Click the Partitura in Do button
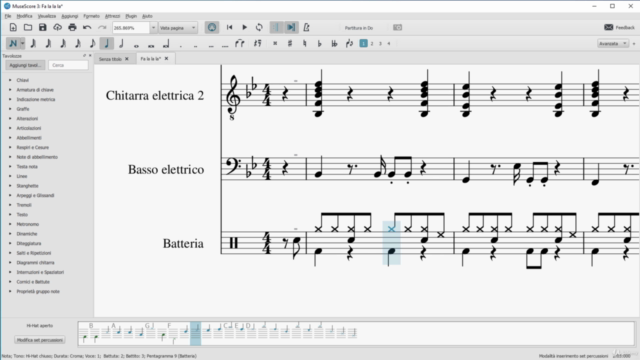The height and width of the screenshot is (360, 640). point(359,28)
